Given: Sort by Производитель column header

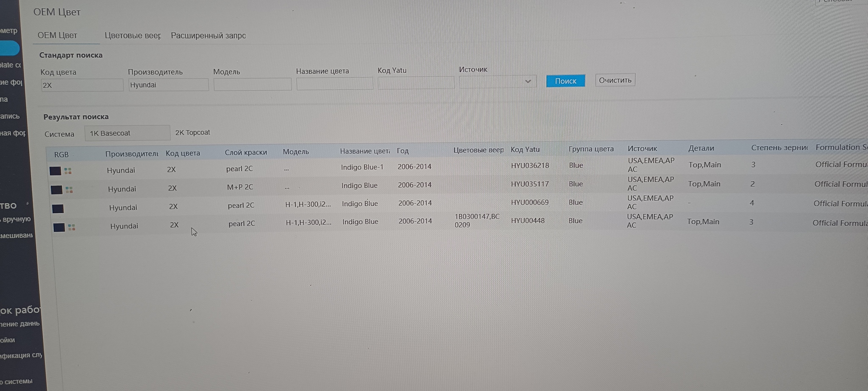Looking at the screenshot, I should click(132, 154).
